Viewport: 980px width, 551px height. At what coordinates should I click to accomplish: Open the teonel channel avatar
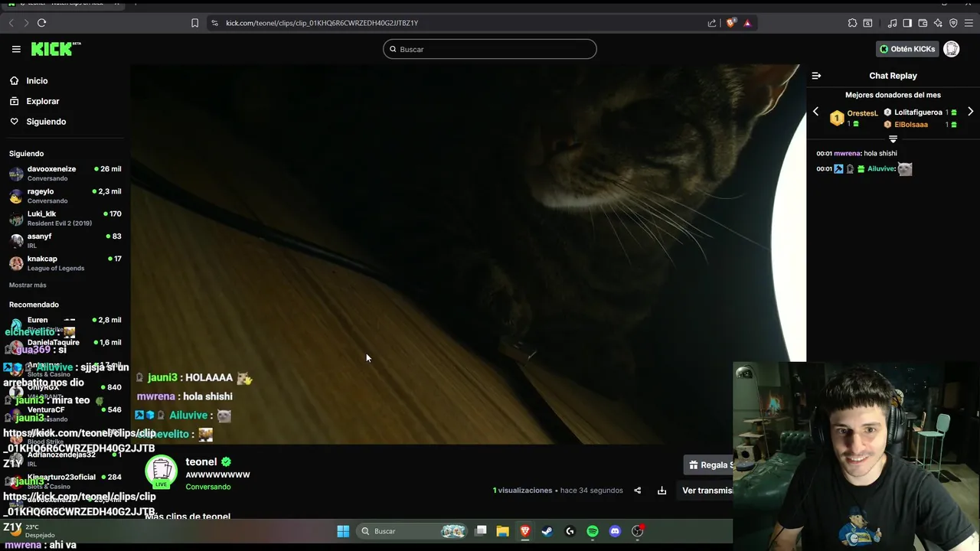(161, 472)
